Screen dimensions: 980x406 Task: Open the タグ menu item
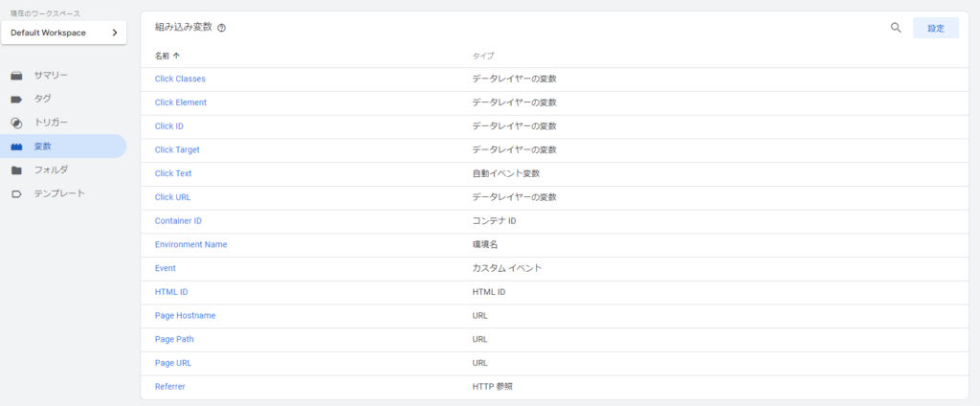click(x=42, y=99)
